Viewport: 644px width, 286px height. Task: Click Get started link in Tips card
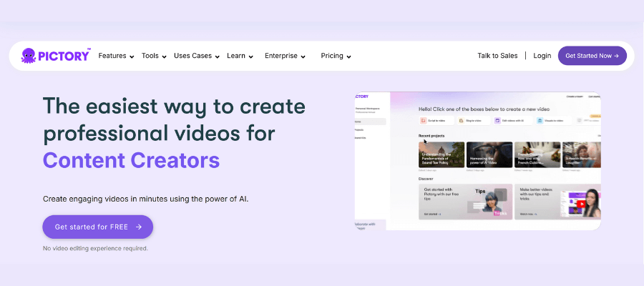click(432, 214)
